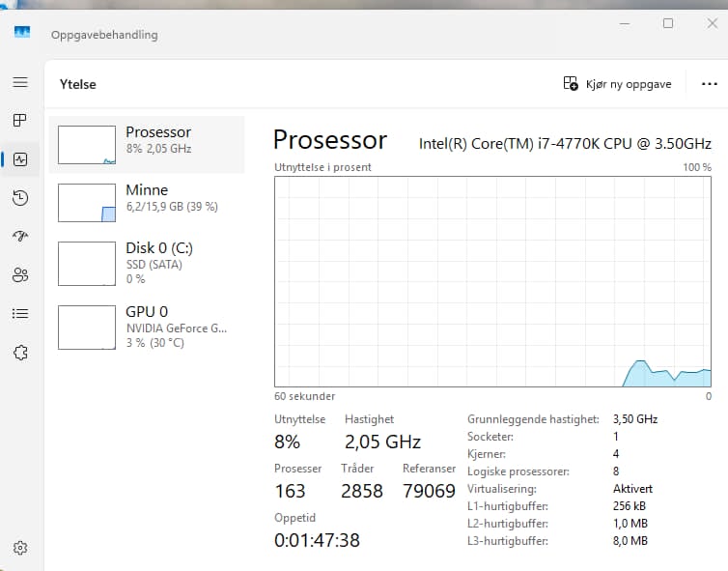Open Settings gear at sidebar bottom

[x=20, y=548]
